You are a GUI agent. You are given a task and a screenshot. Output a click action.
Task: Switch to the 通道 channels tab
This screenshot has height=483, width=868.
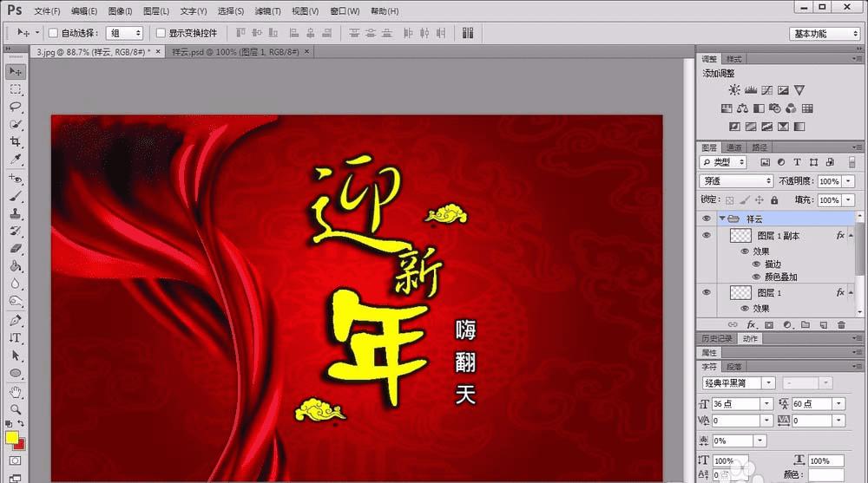733,147
